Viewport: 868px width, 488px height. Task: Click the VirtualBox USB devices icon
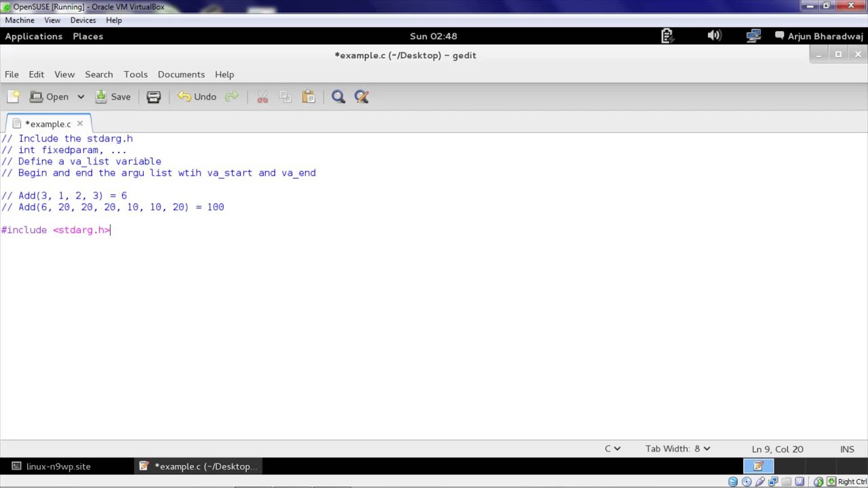tap(760, 482)
